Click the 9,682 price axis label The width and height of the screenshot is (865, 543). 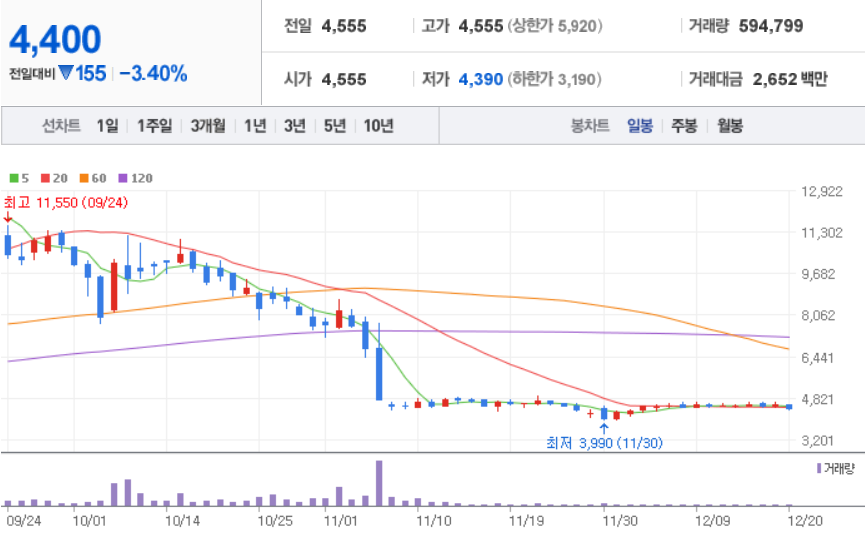coord(819,274)
